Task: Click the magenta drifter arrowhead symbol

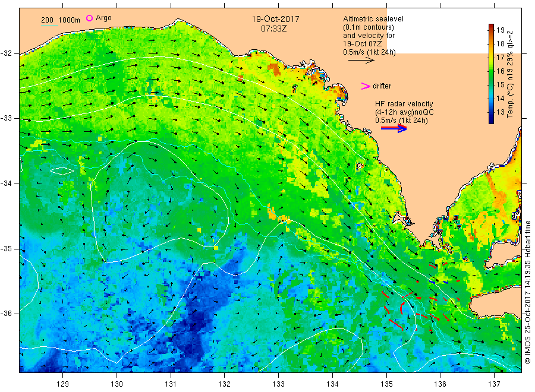Action: [366, 86]
